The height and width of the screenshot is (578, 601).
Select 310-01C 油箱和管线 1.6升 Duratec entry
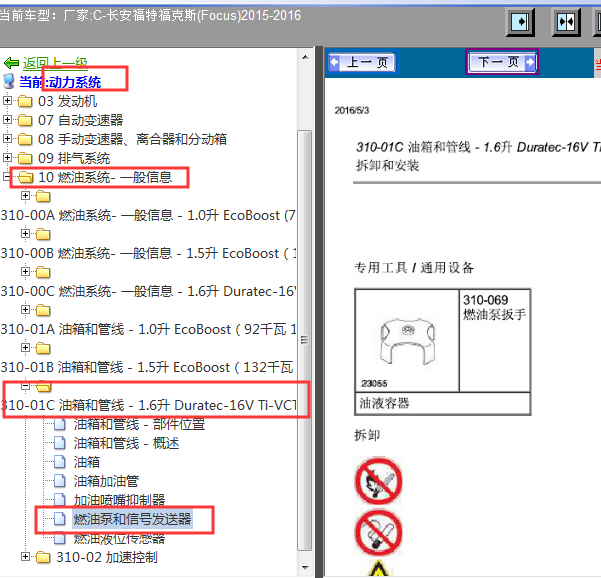(x=148, y=405)
